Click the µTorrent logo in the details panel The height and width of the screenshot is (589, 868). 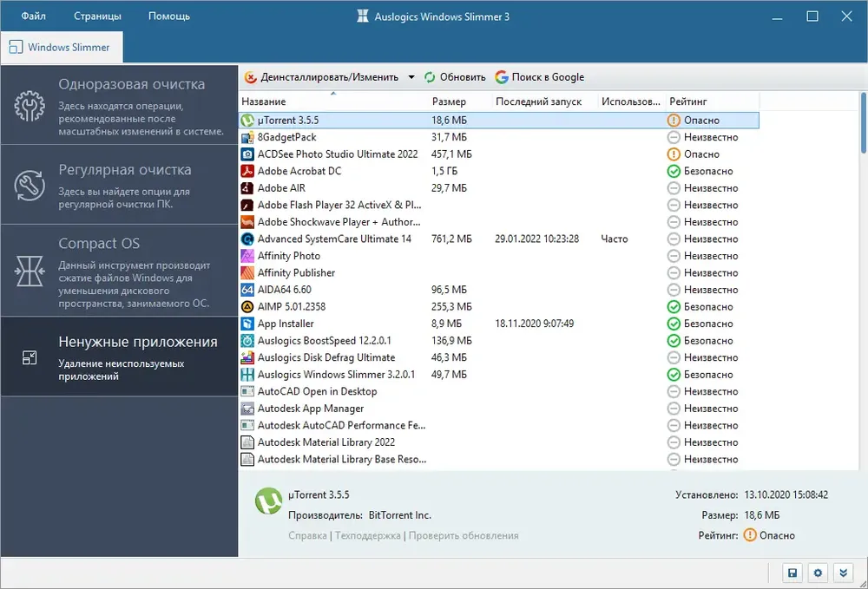(x=268, y=501)
